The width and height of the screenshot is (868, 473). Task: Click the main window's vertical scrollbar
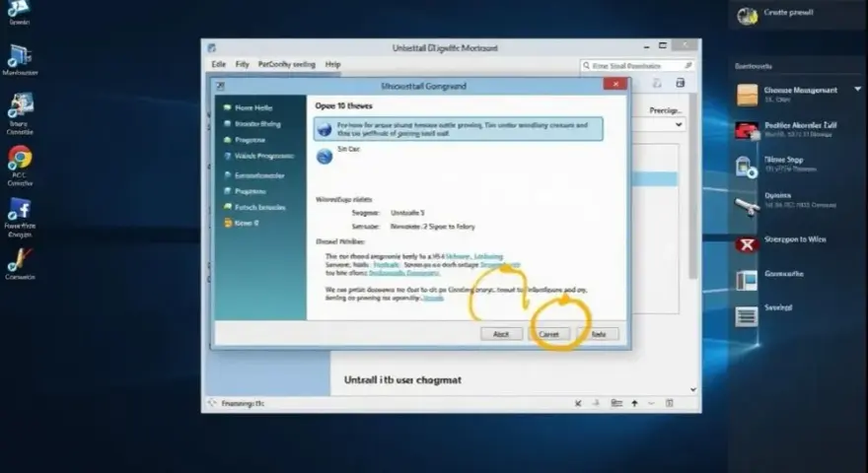point(692,185)
